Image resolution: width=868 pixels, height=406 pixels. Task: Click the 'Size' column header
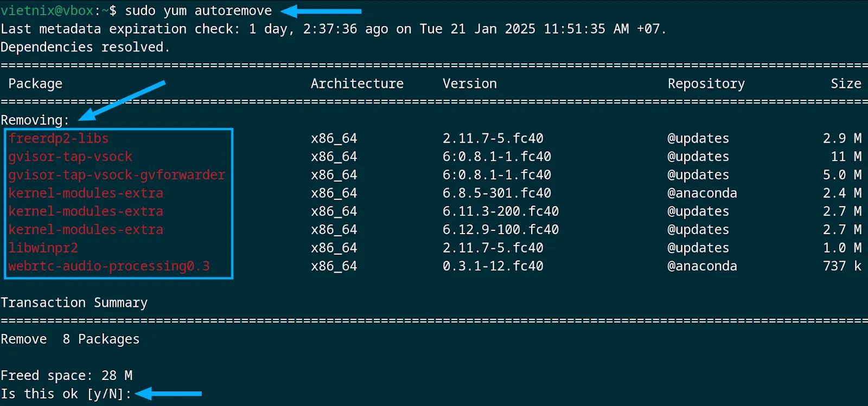pos(846,83)
